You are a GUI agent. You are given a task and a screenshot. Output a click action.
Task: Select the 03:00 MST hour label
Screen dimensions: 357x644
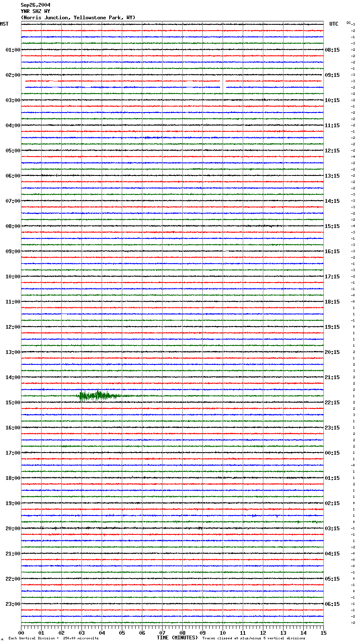click(x=13, y=100)
